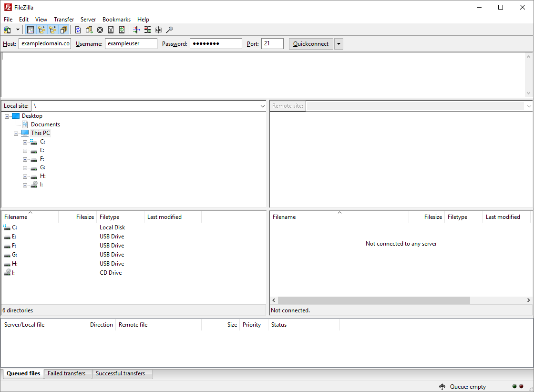534x392 pixels.
Task: Open the Site Manager dropdown arrow
Action: click(x=18, y=30)
